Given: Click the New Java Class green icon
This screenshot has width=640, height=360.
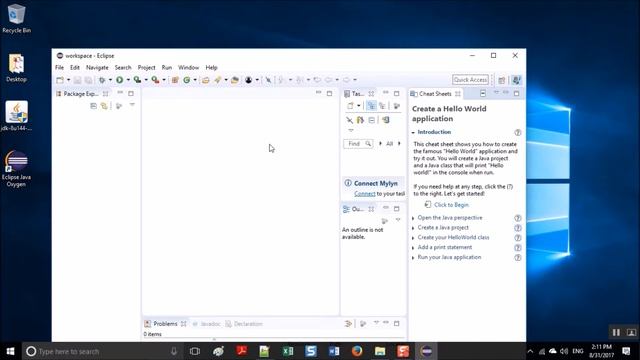Looking at the screenshot, I should point(187,80).
